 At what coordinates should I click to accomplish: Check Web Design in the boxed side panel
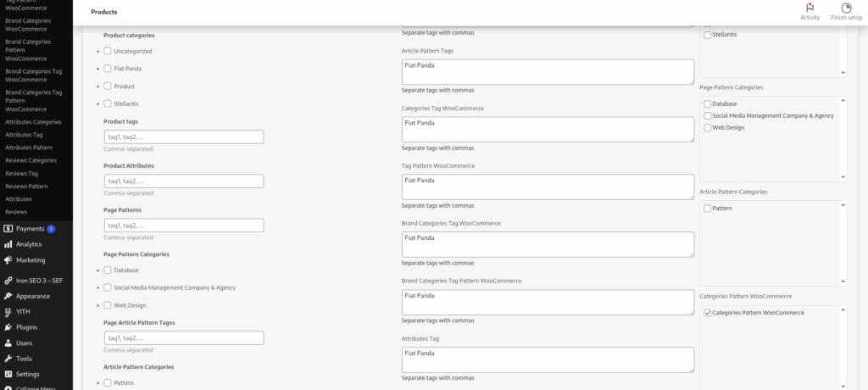[x=708, y=128]
